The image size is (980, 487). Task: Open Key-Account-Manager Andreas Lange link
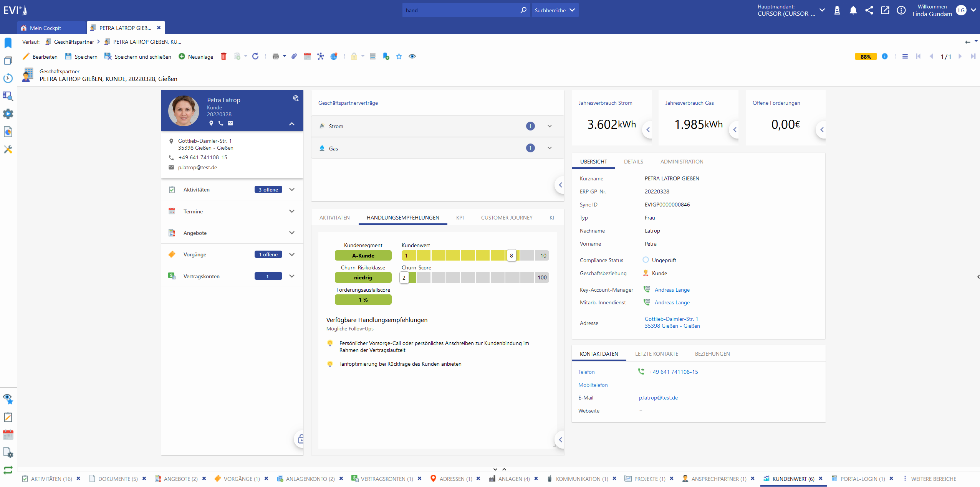(x=672, y=290)
